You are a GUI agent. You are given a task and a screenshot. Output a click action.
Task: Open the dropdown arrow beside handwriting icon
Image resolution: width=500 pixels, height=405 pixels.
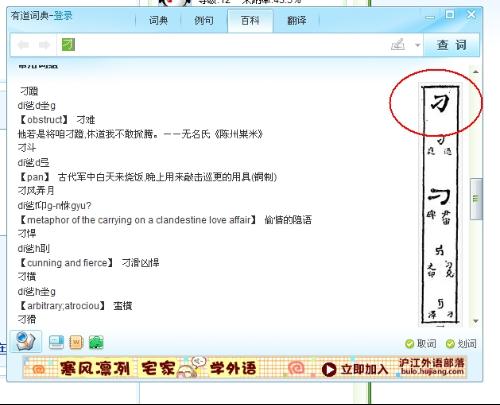417,45
